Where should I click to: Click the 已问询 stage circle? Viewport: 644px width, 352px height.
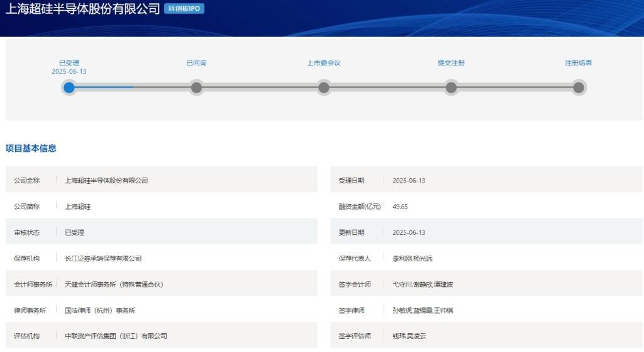coord(196,88)
